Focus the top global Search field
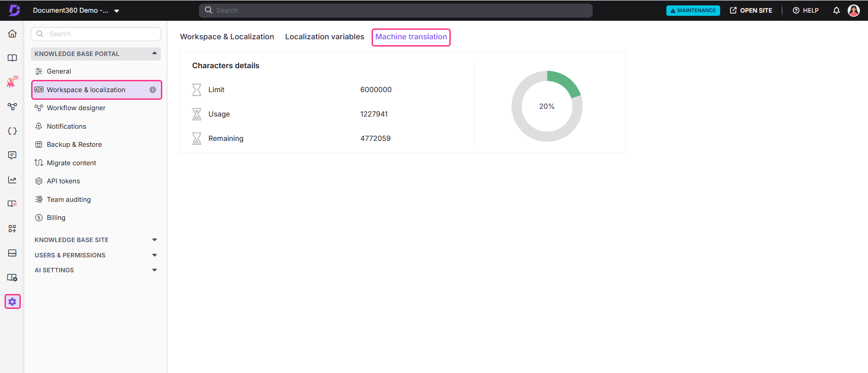868x373 pixels. coord(396,10)
